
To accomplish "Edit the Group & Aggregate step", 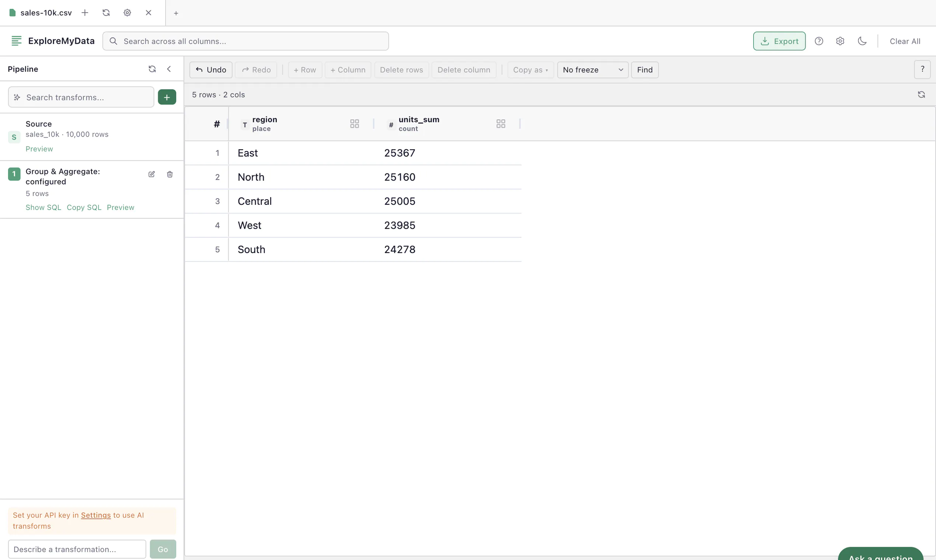I will [152, 174].
